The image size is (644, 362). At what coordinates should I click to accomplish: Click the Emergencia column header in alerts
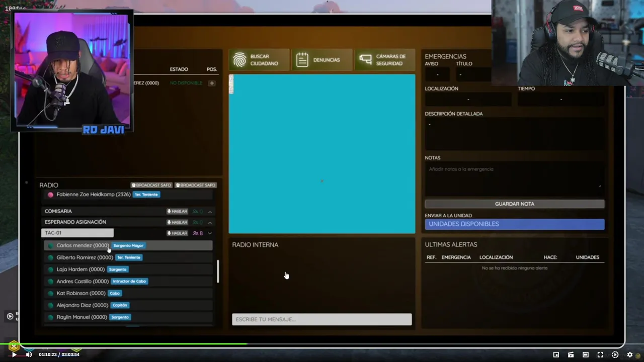[456, 257]
